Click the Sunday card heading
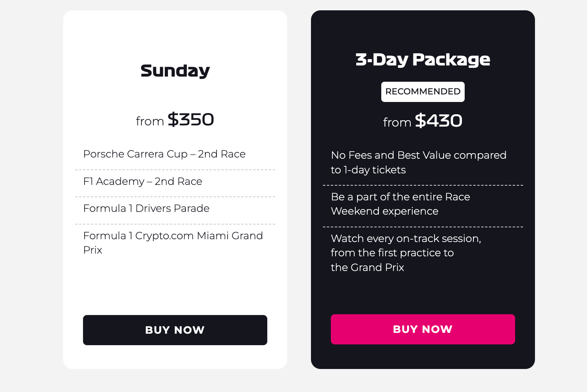The height and width of the screenshot is (392, 587). point(175,71)
